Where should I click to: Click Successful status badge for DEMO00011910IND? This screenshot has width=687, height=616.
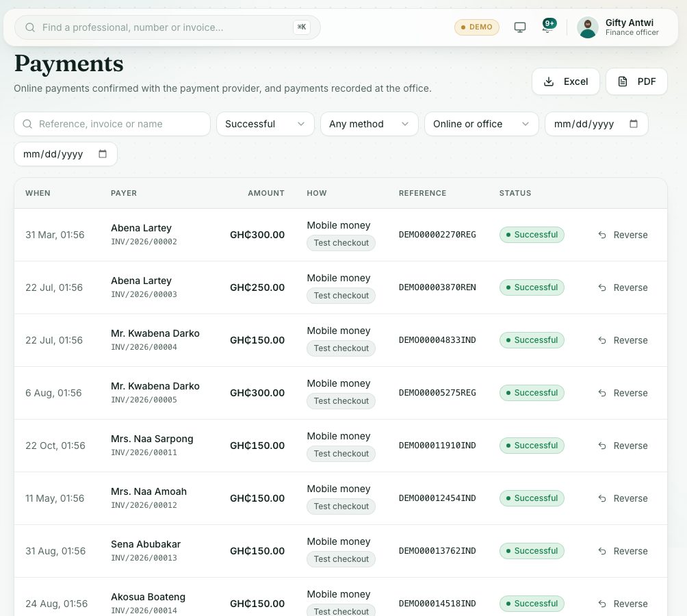click(532, 446)
